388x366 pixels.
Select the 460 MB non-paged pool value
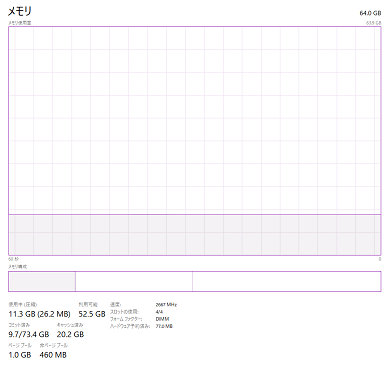[x=53, y=355]
